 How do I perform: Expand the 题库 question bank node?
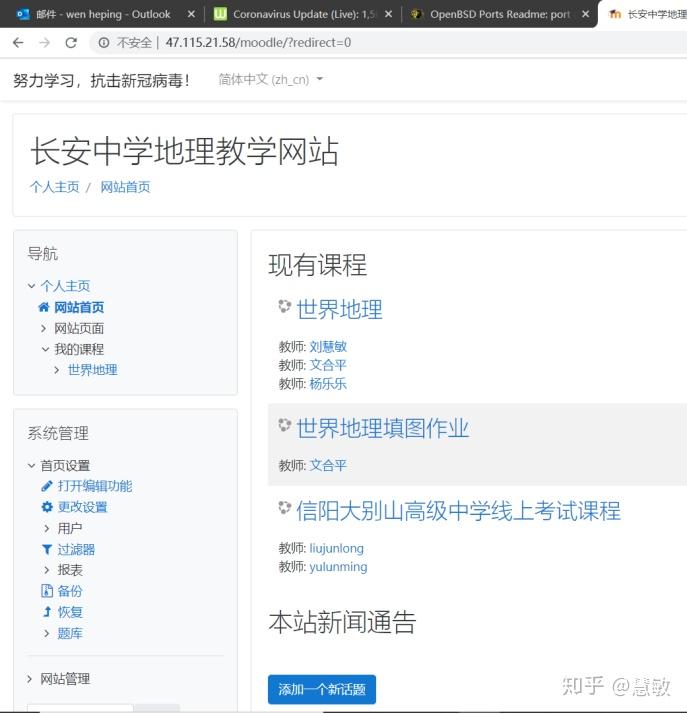[46, 633]
